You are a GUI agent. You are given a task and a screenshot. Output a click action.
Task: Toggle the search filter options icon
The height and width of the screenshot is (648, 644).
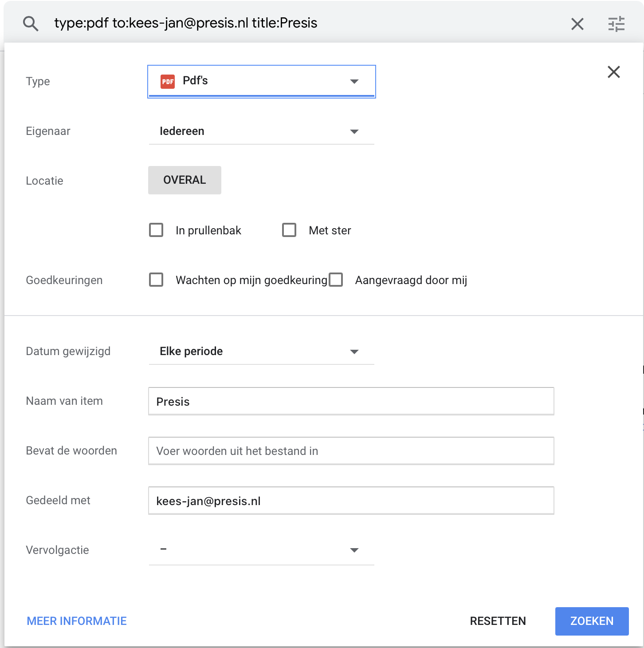coord(616,24)
